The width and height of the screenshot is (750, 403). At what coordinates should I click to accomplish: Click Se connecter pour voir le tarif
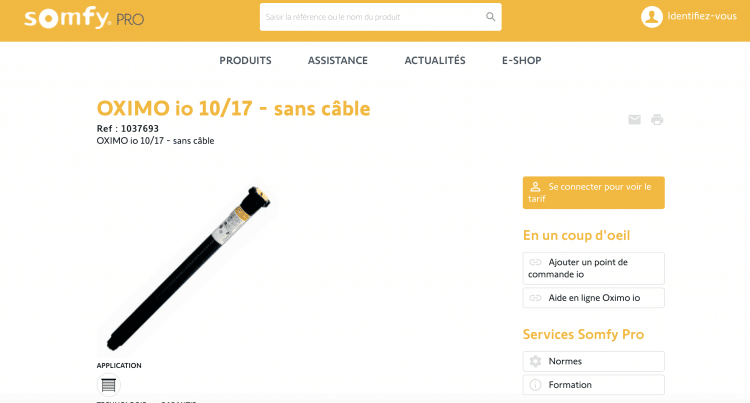click(594, 193)
